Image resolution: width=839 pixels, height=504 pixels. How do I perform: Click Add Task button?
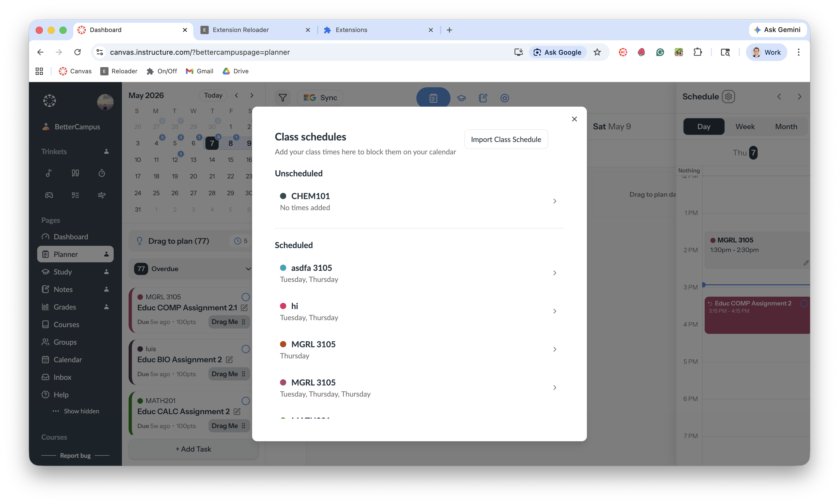click(193, 449)
